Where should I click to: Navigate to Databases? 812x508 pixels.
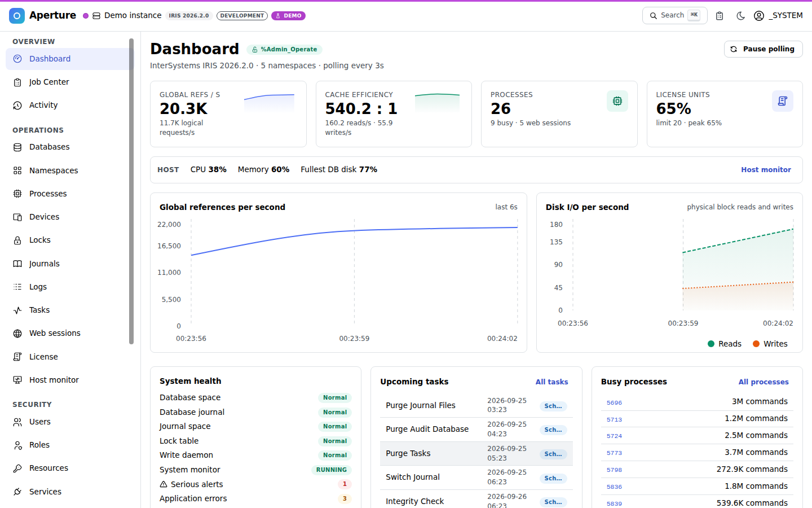click(69, 147)
